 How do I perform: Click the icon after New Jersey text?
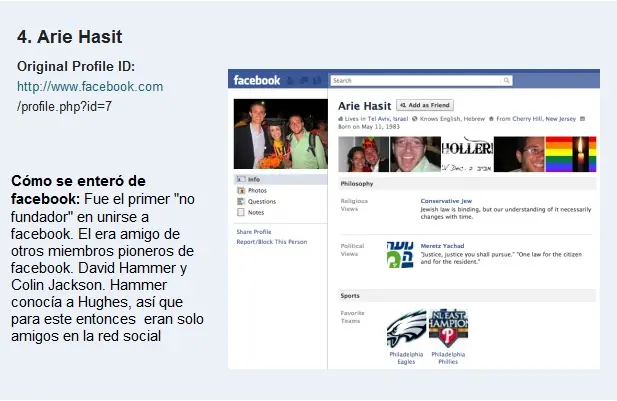[x=583, y=119]
